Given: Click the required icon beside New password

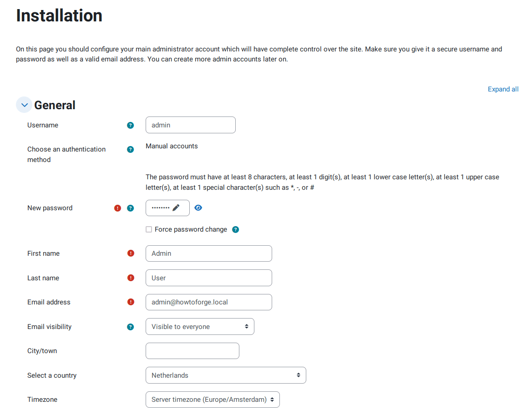Looking at the screenshot, I should point(118,208).
